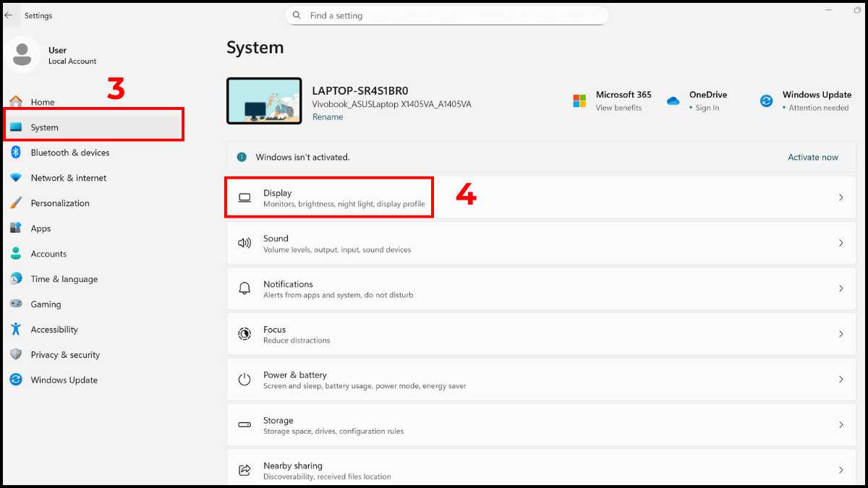Expand the Display settings chevron
Viewport: 868px width, 488px height.
(841, 197)
